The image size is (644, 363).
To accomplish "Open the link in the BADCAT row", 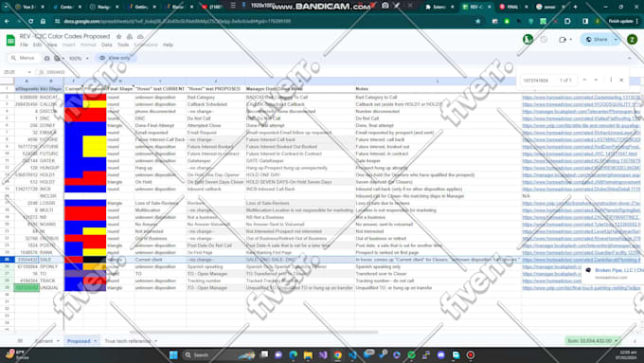I will 581,98.
